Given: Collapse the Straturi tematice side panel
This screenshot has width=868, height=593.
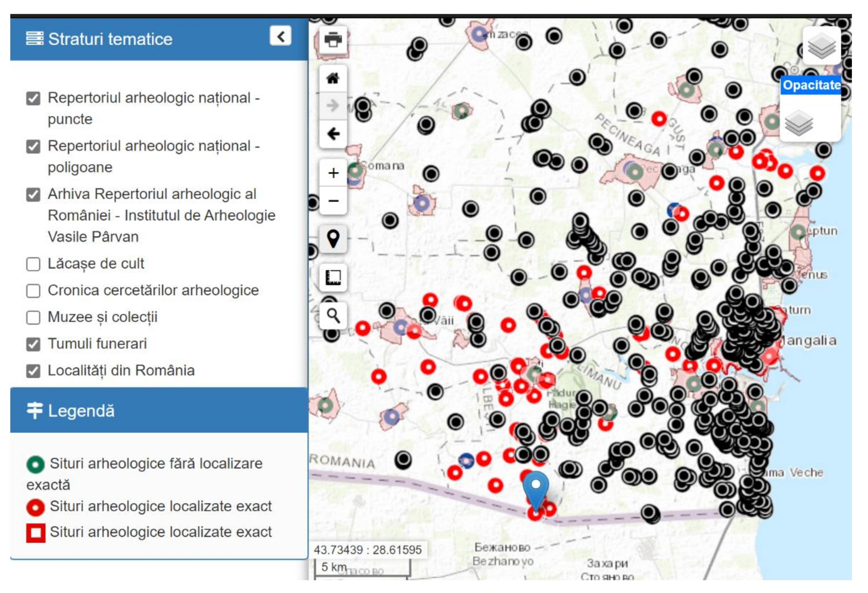Looking at the screenshot, I should click(x=280, y=36).
